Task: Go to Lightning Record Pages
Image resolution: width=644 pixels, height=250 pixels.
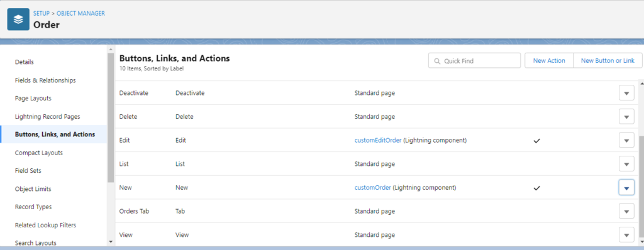Action: (47, 117)
